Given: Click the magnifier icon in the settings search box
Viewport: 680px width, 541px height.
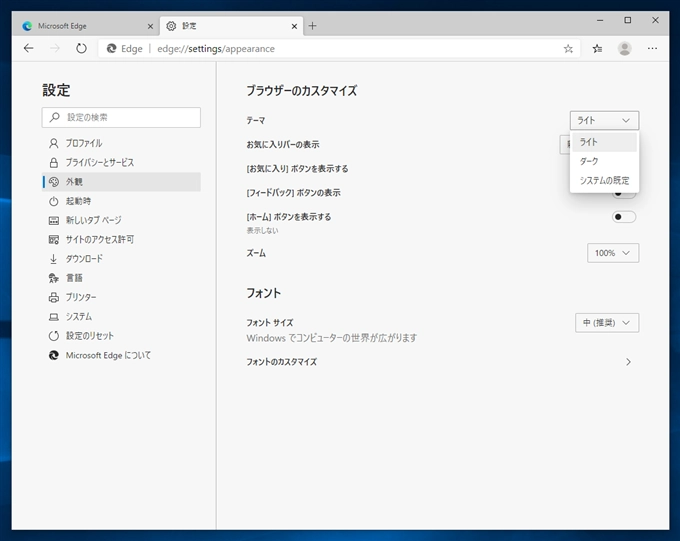Looking at the screenshot, I should (55, 117).
